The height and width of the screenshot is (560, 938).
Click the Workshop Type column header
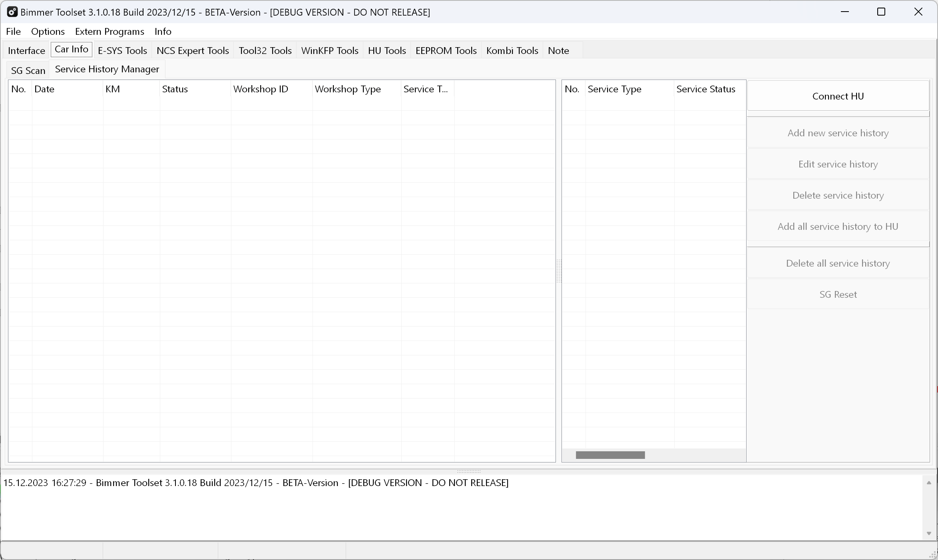[x=357, y=89]
